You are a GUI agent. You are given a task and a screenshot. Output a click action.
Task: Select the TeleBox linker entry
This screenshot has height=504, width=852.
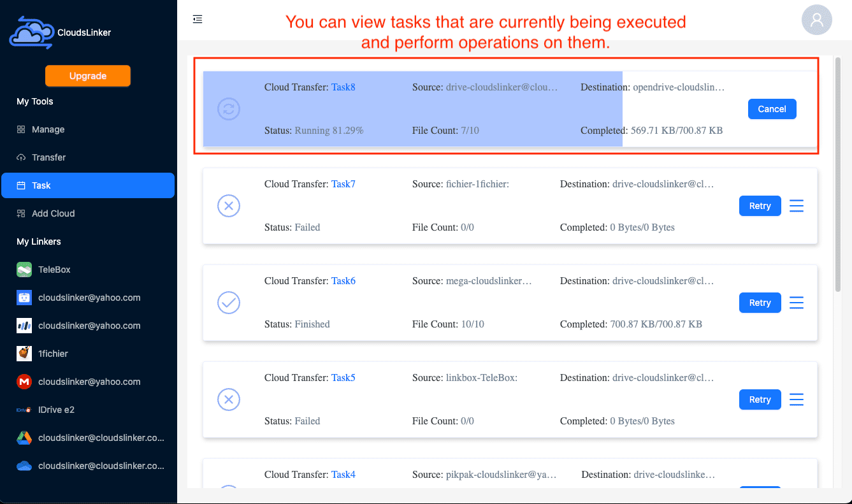click(88, 270)
